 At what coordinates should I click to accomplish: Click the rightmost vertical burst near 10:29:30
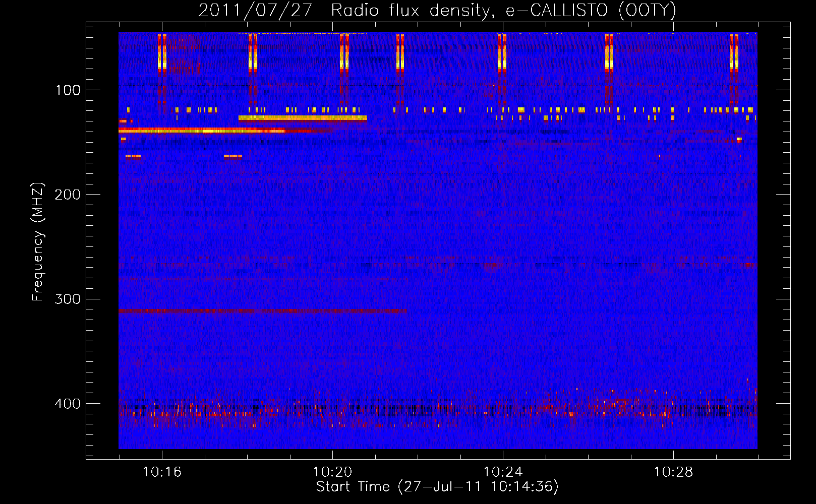[x=734, y=52]
